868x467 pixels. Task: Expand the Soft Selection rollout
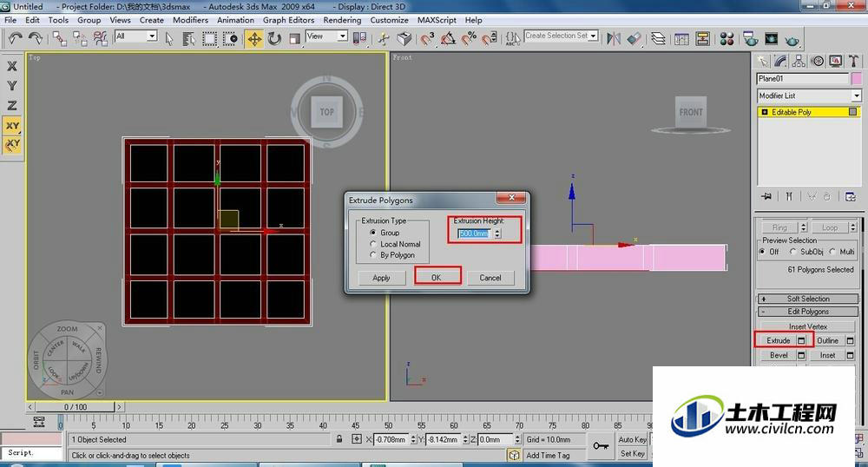tap(808, 299)
